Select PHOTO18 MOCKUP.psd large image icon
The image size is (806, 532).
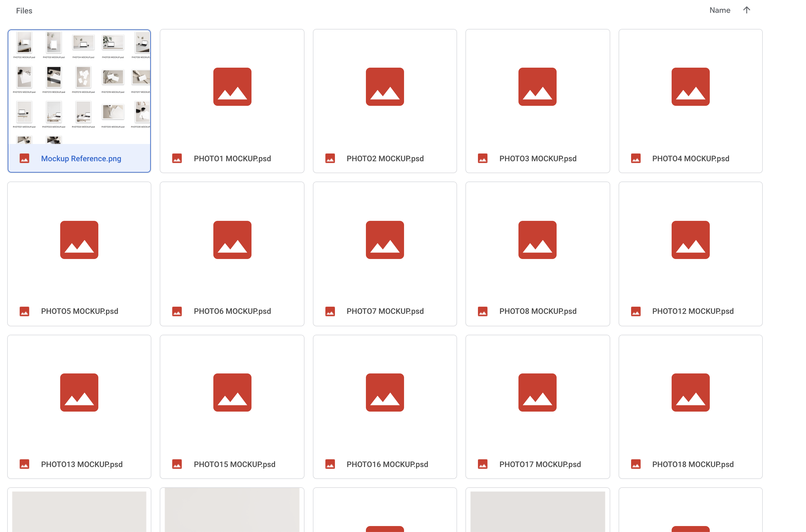[x=690, y=393]
